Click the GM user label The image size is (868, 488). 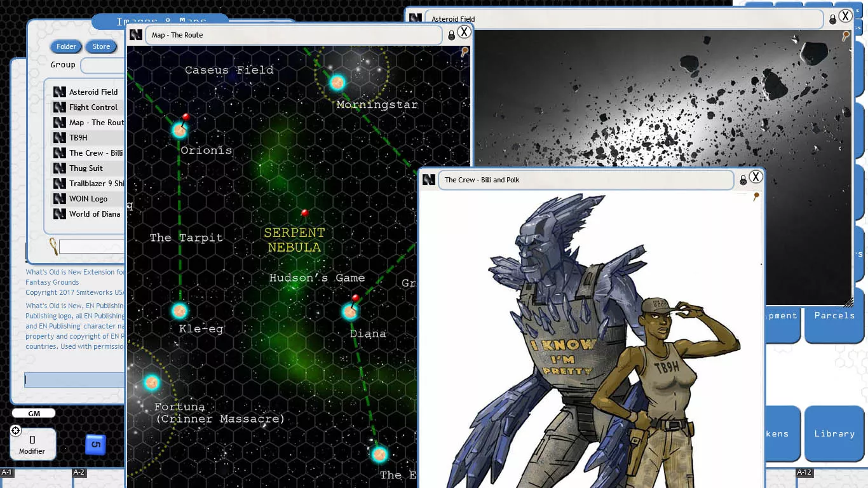34,414
